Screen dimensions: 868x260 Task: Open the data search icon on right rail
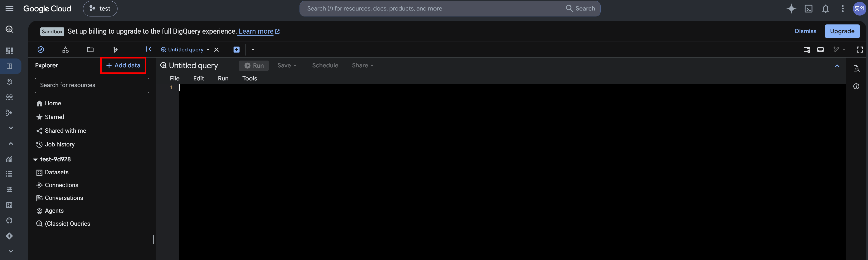(x=856, y=69)
